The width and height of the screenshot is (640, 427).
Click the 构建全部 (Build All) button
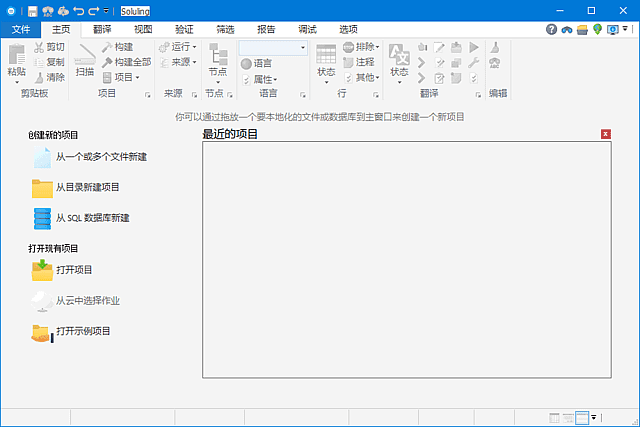point(126,62)
